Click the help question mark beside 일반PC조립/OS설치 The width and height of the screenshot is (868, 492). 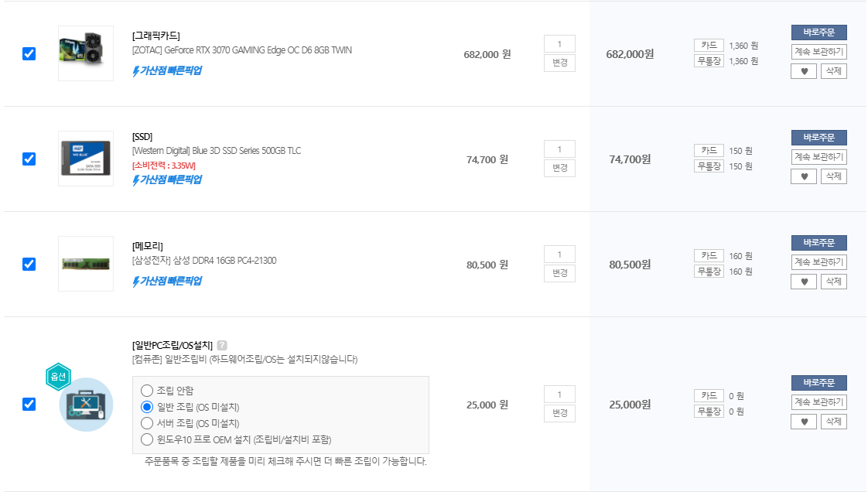point(222,345)
